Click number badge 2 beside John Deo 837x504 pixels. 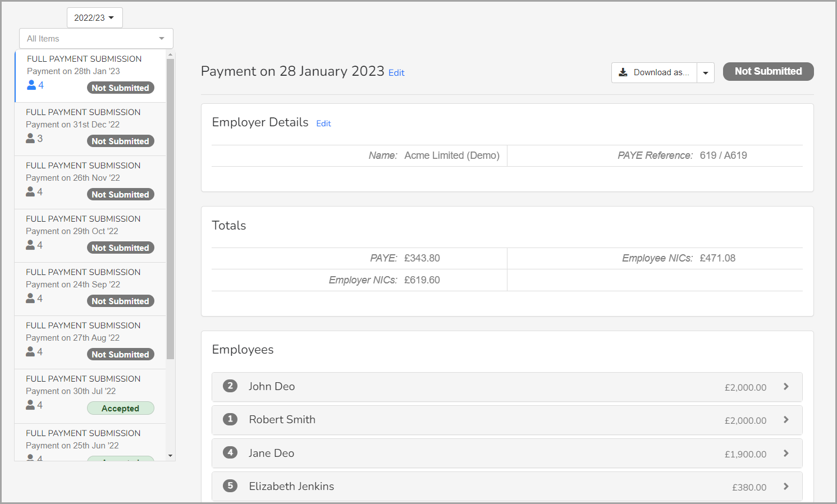[x=230, y=386]
